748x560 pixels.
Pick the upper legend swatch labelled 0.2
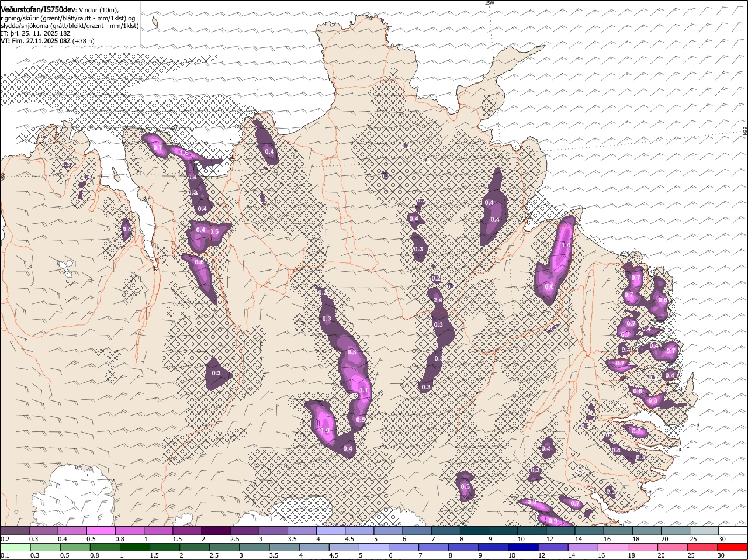[15, 531]
